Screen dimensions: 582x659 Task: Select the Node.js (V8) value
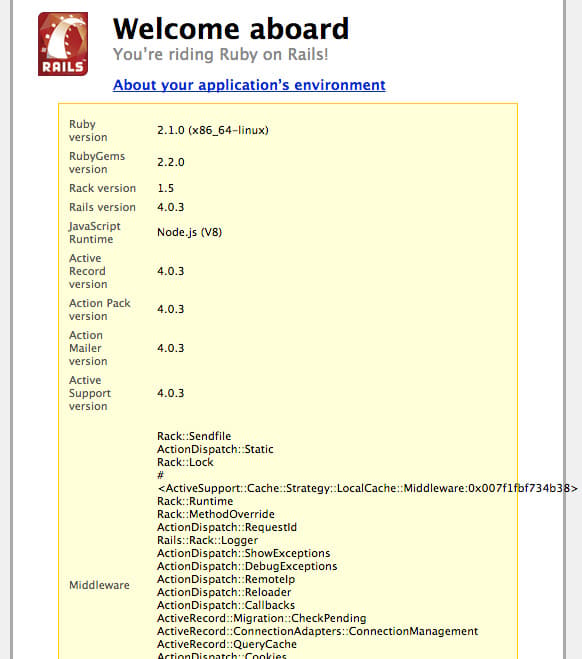tap(190, 232)
